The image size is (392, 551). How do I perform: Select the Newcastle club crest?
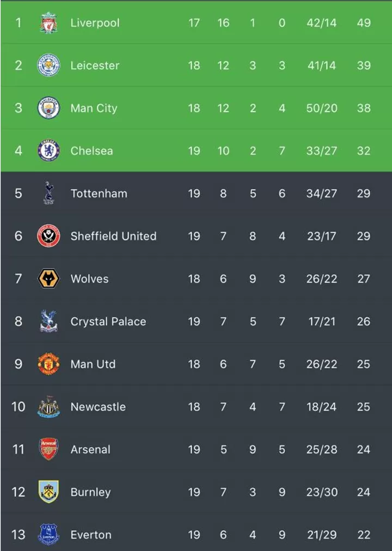click(x=48, y=407)
